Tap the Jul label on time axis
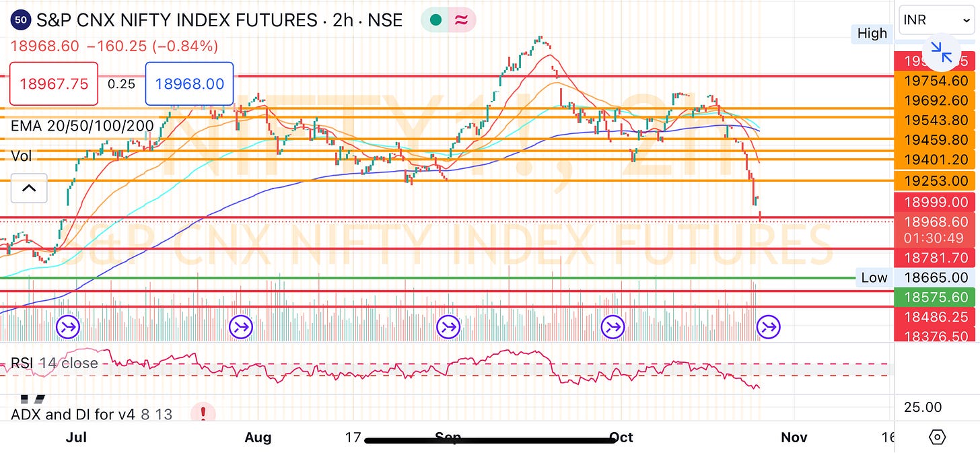Viewport: 980px width, 453px height. click(77, 438)
